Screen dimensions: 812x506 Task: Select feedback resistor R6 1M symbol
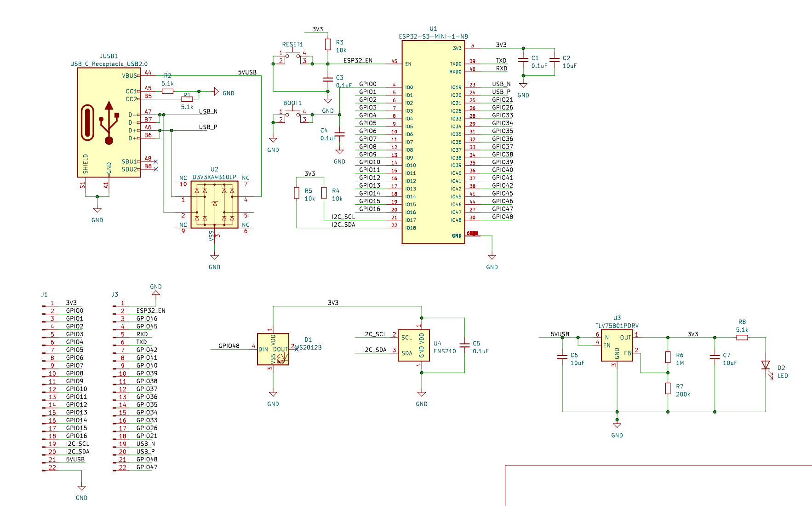668,357
